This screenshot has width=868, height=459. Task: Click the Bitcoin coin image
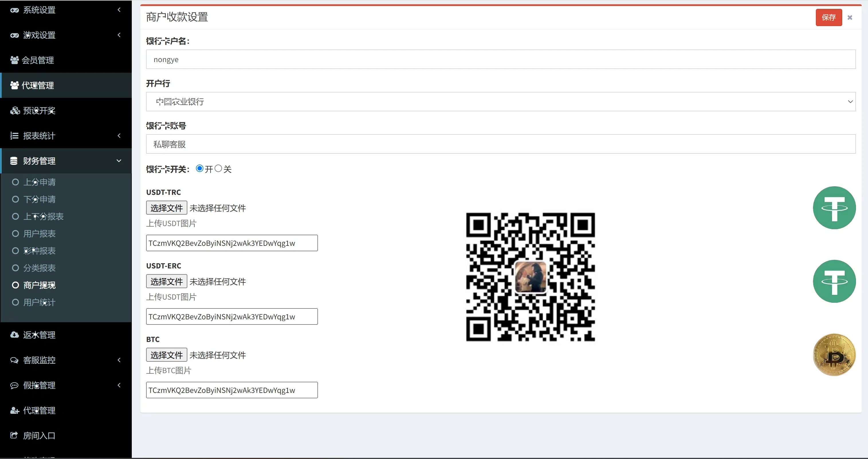click(x=834, y=355)
